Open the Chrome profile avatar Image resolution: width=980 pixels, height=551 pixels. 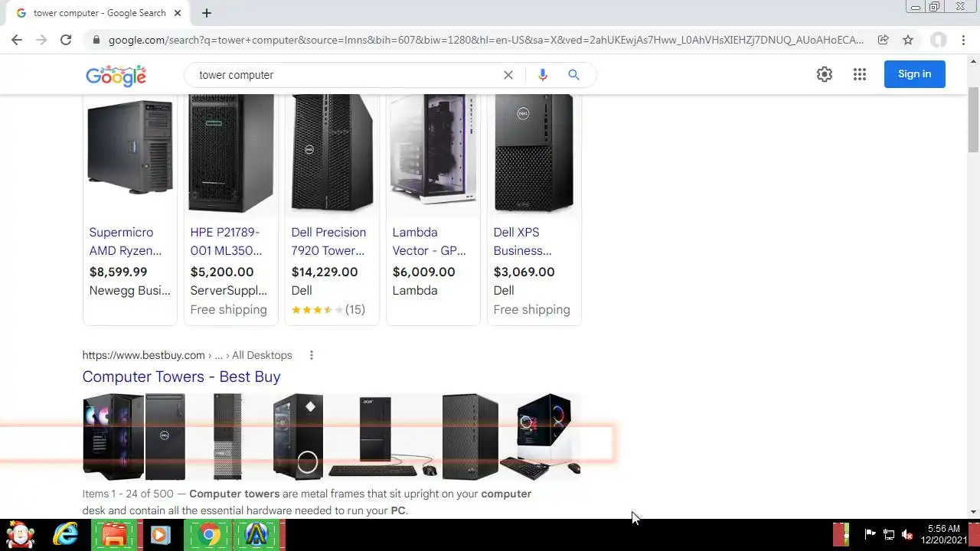pos(939,40)
